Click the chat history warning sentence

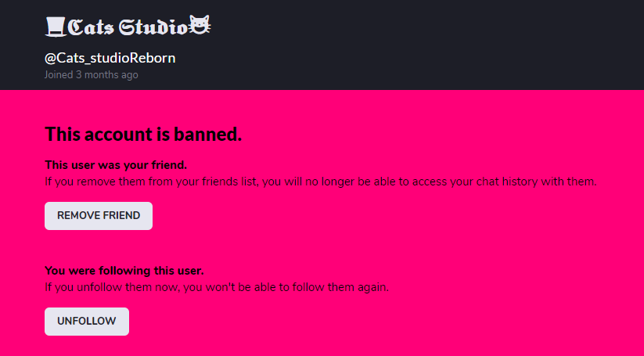(x=321, y=182)
